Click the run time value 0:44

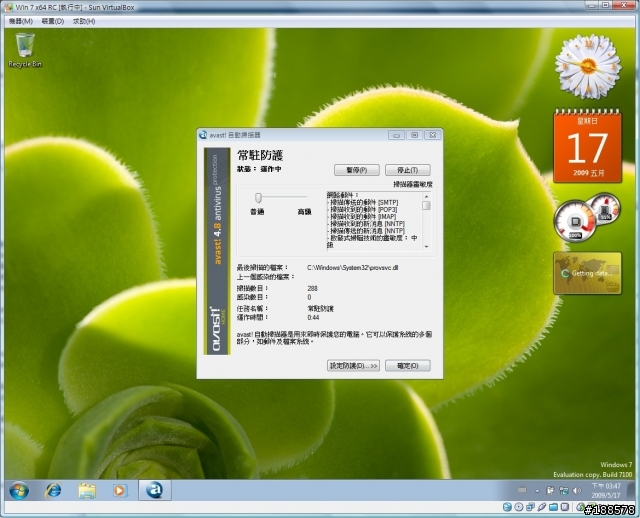tap(313, 317)
